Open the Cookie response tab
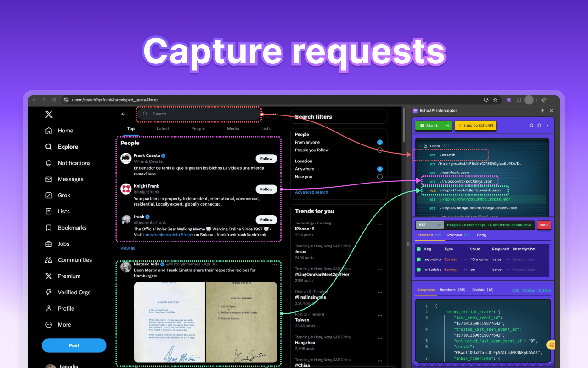Viewport: 588px width, 368px height. click(483, 290)
